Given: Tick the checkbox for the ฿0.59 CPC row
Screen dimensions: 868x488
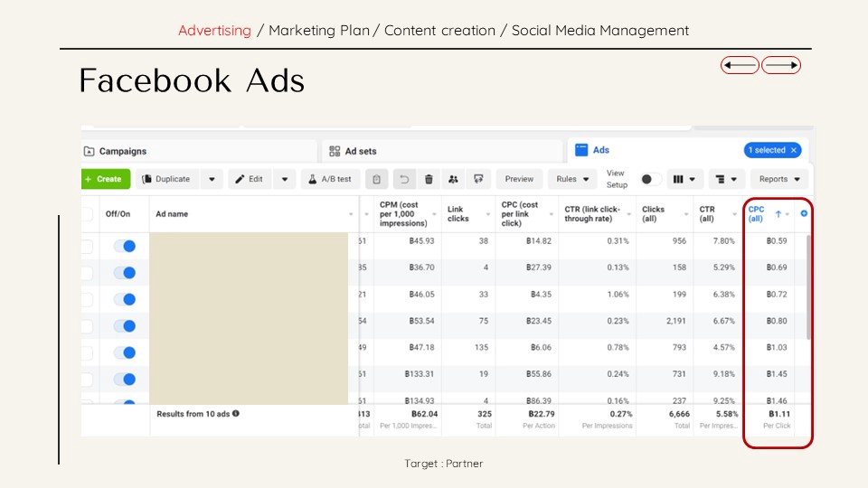Looking at the screenshot, I should (87, 246).
